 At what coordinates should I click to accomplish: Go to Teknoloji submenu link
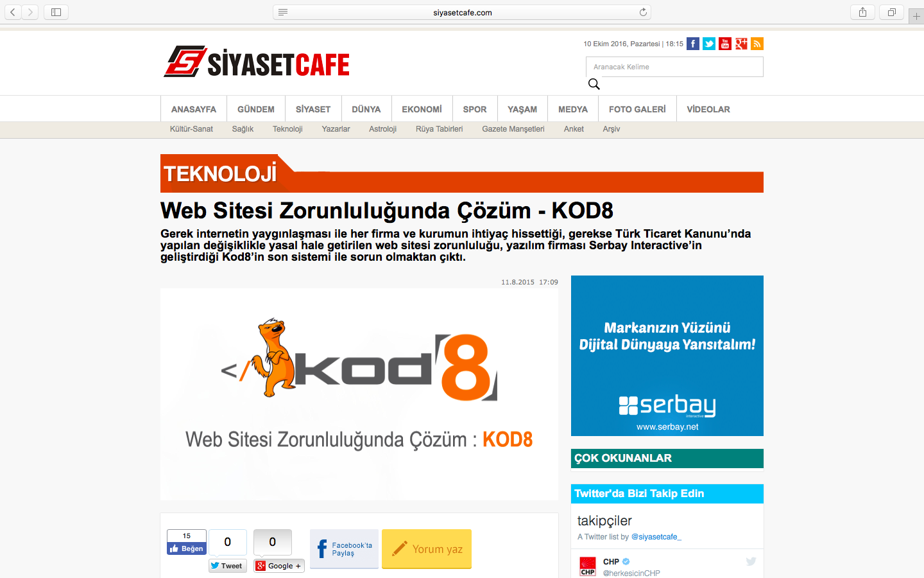coord(287,129)
